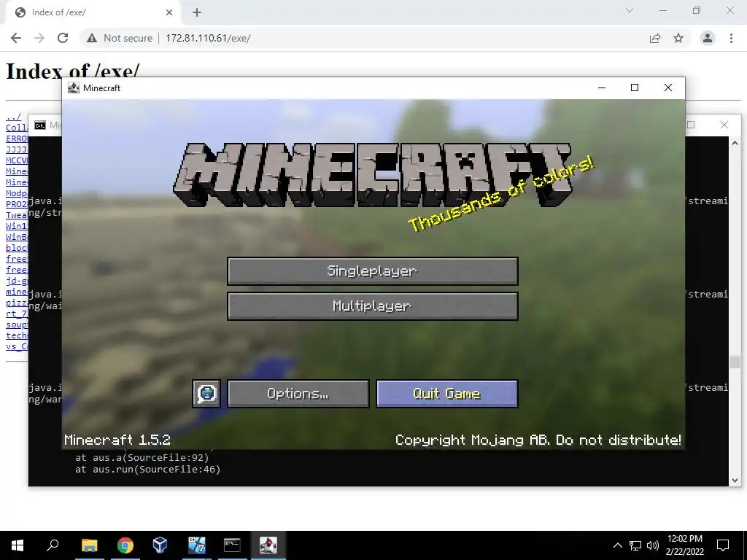Open the Chrome profile menu

(708, 38)
